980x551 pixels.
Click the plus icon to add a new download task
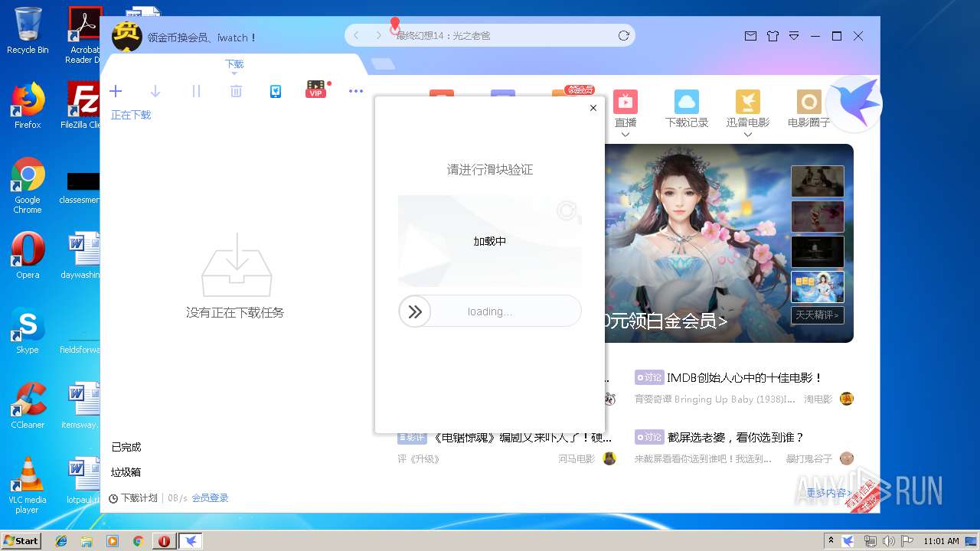(116, 91)
